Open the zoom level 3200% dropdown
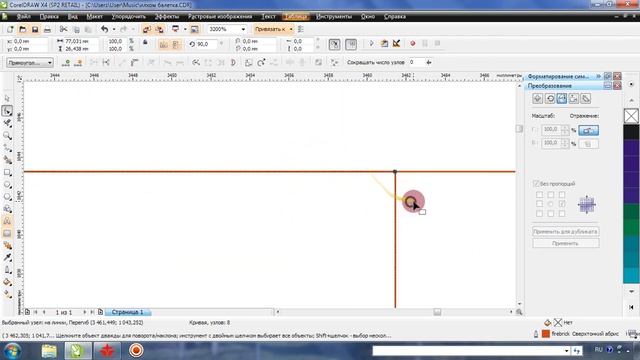 click(243, 29)
